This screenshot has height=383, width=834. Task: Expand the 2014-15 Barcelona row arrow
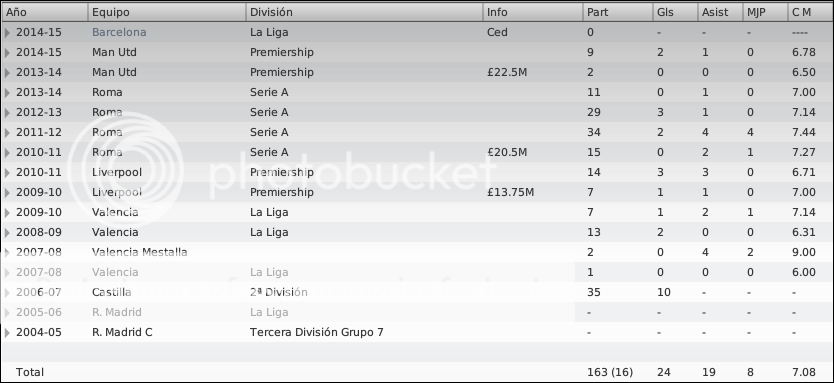[7, 32]
